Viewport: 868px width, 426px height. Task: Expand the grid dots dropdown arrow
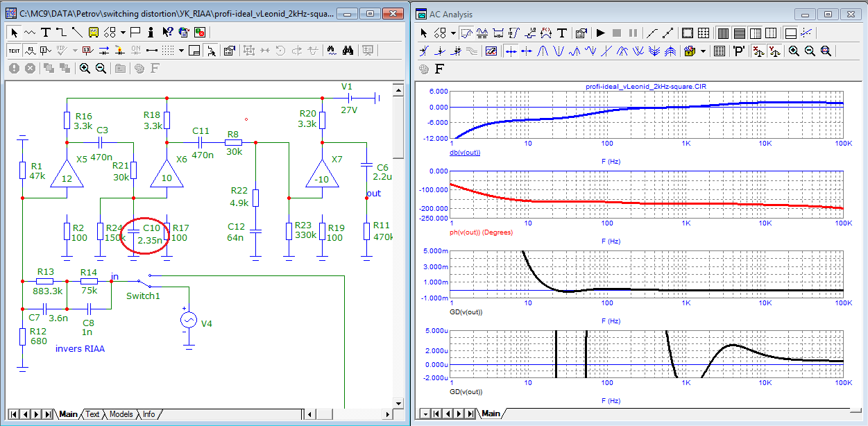pyautogui.click(x=181, y=50)
